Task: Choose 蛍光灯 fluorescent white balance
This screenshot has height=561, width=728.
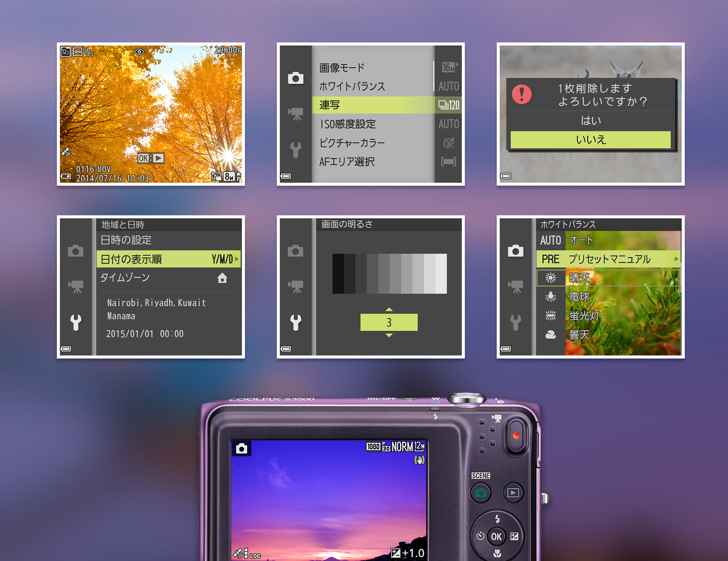Action: click(x=608, y=316)
